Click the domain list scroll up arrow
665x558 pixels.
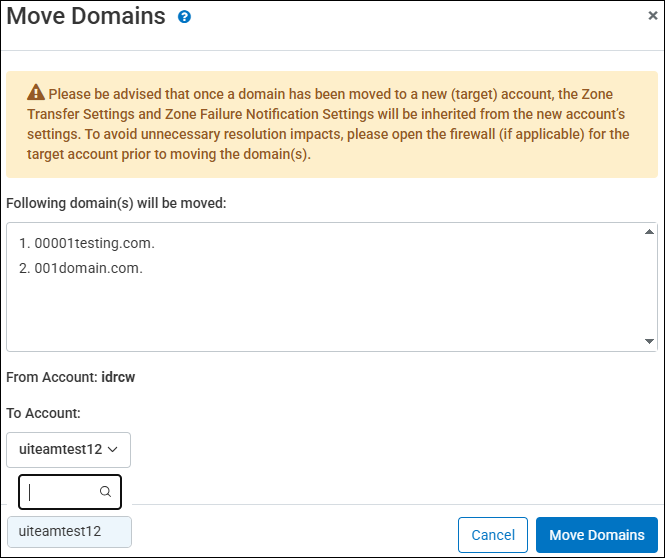pos(649,232)
